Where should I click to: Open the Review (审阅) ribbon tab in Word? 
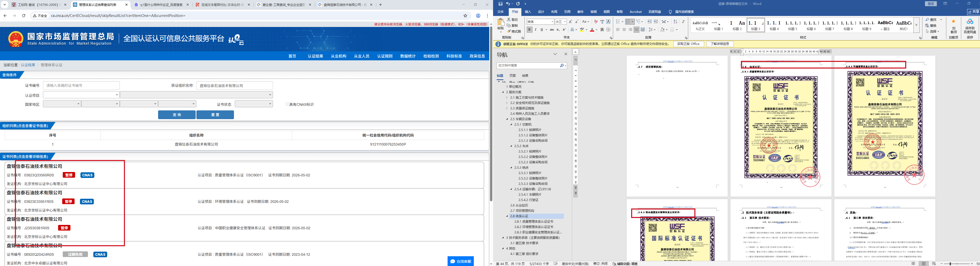tap(594, 12)
